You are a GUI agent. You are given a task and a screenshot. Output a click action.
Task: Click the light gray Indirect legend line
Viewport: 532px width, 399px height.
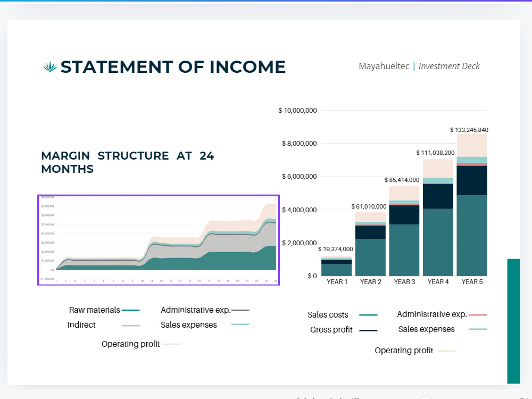tap(131, 326)
